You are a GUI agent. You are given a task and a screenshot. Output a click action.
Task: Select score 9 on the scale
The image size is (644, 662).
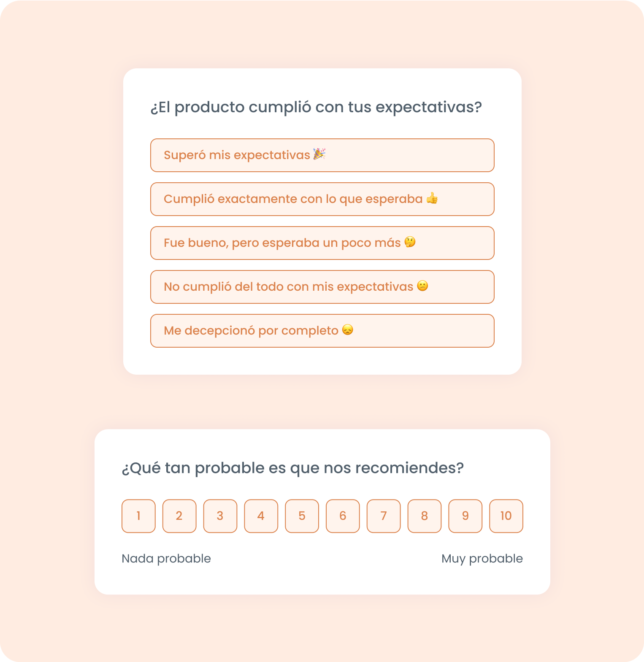click(465, 516)
